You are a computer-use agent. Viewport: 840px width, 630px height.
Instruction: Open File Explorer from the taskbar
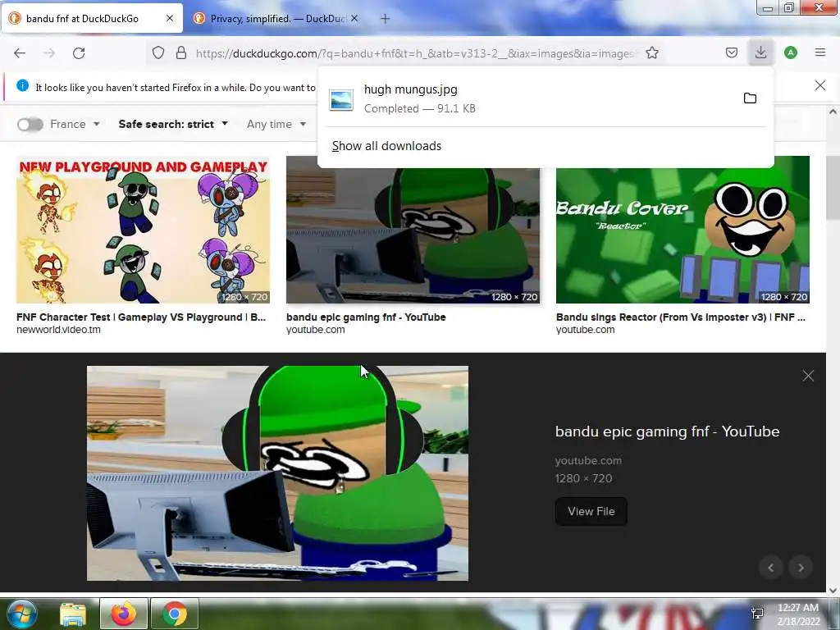point(73,614)
